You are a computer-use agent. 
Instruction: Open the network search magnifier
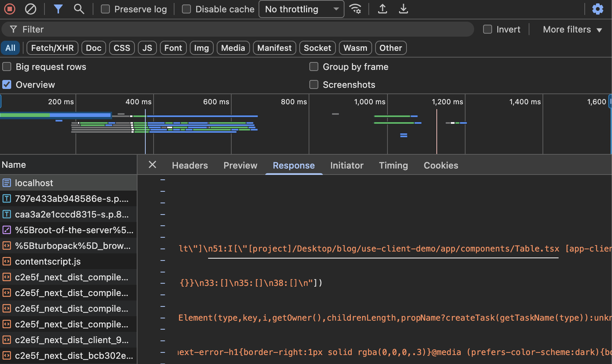[x=79, y=9]
